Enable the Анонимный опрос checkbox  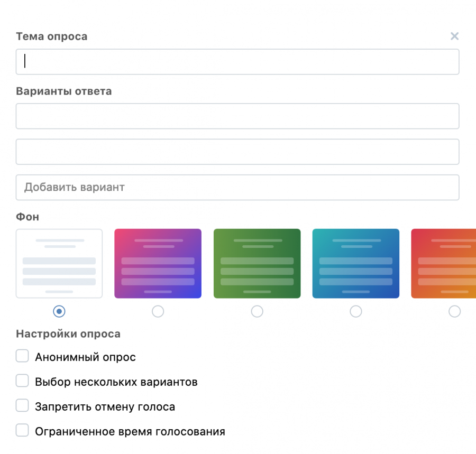pos(22,356)
